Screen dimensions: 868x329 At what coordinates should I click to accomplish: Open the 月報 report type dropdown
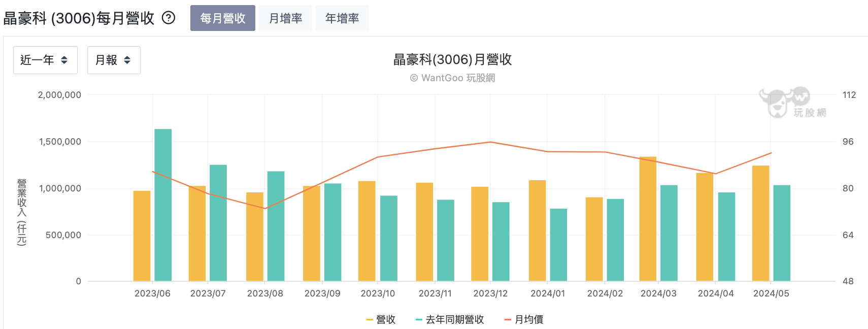coord(114,60)
